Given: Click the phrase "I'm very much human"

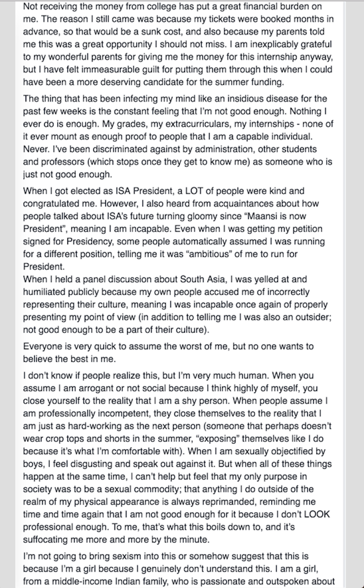Looking at the screenshot, I should tap(228, 375).
